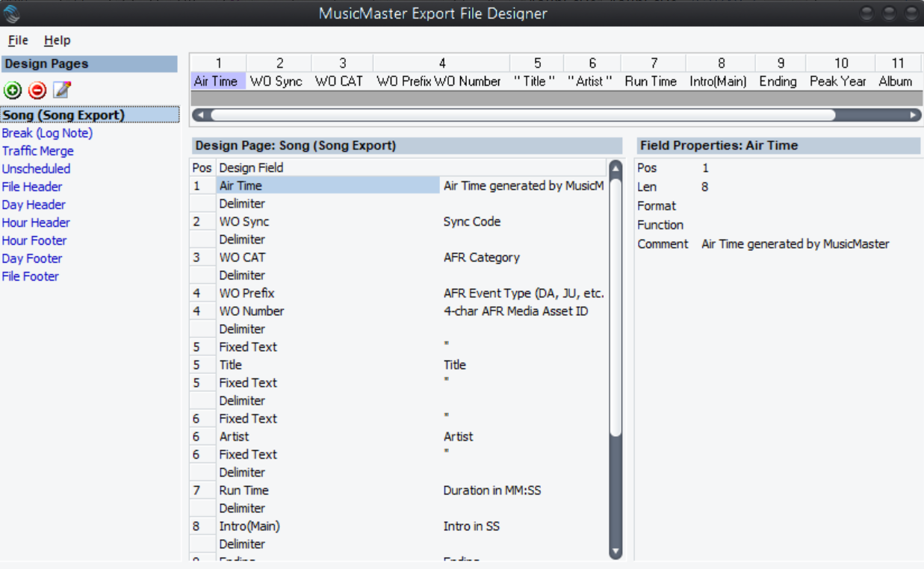Select the WO CAT column in layout strip

(x=342, y=81)
